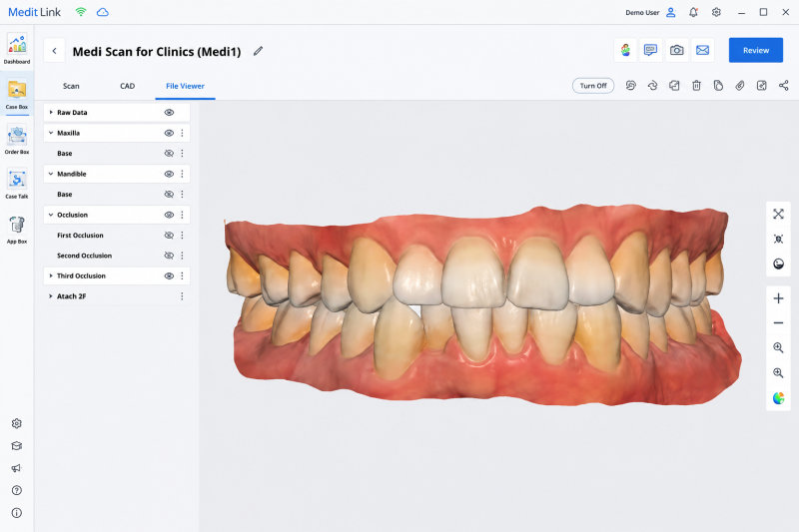Select the First Occlusion row

tap(117, 236)
